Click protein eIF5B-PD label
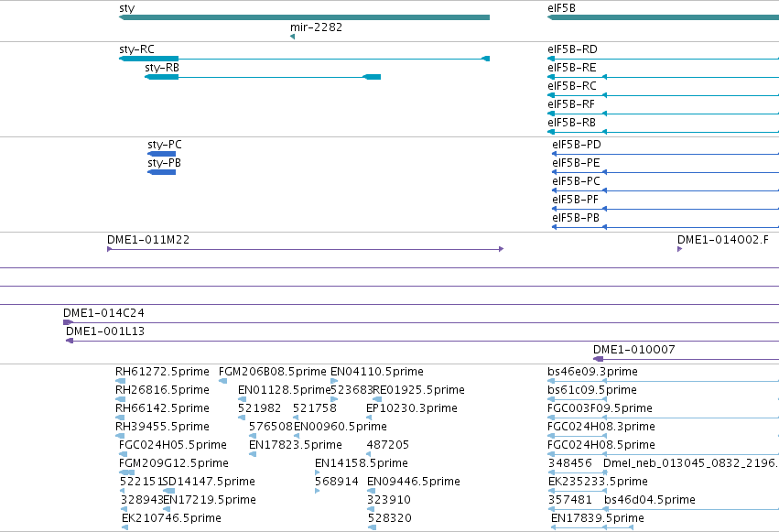Image resolution: width=779 pixels, height=532 pixels. [x=577, y=145]
